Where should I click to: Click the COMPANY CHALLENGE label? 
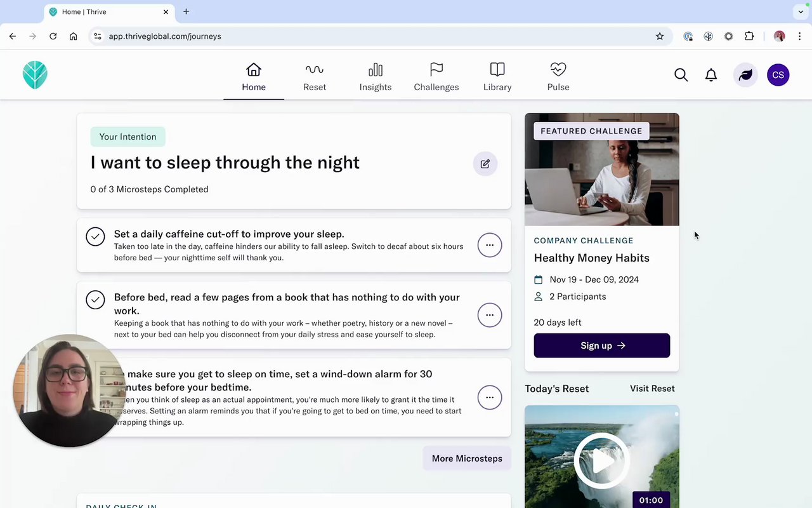point(584,241)
